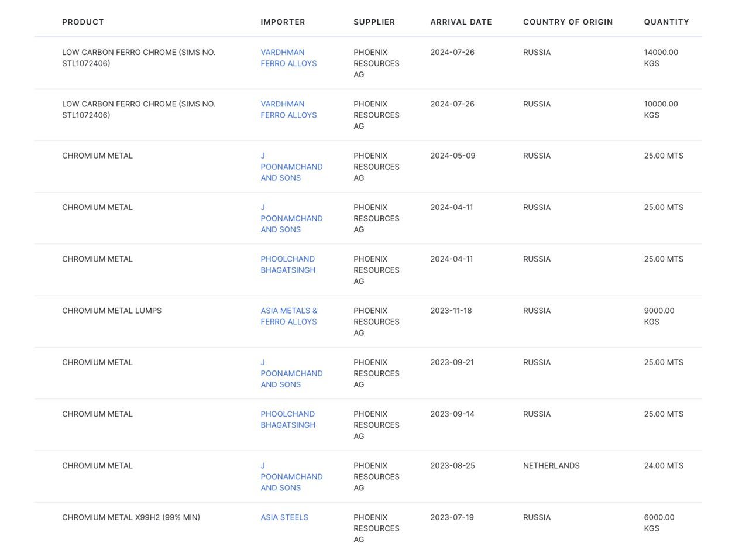
Task: Click the 2023-07-19 arrival date cell
Action: (x=452, y=517)
